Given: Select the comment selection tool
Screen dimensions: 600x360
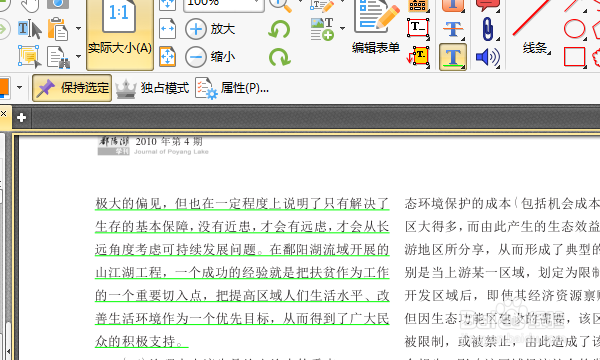Looking at the screenshot, I should point(30,57).
